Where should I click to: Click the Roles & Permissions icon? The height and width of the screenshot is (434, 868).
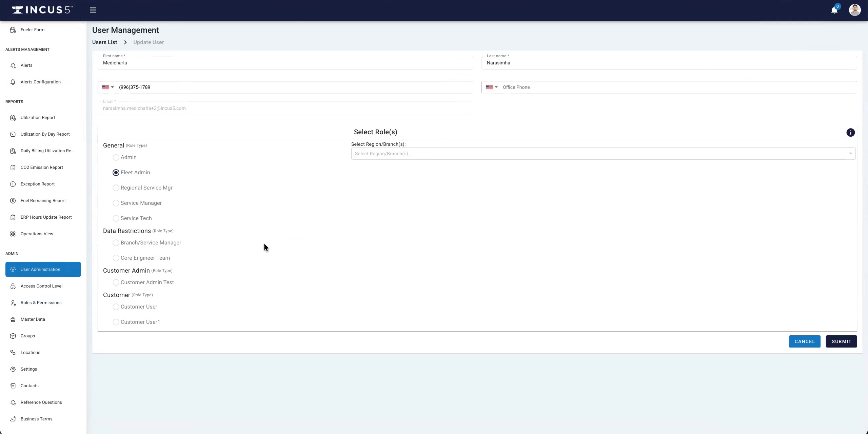coord(13,303)
